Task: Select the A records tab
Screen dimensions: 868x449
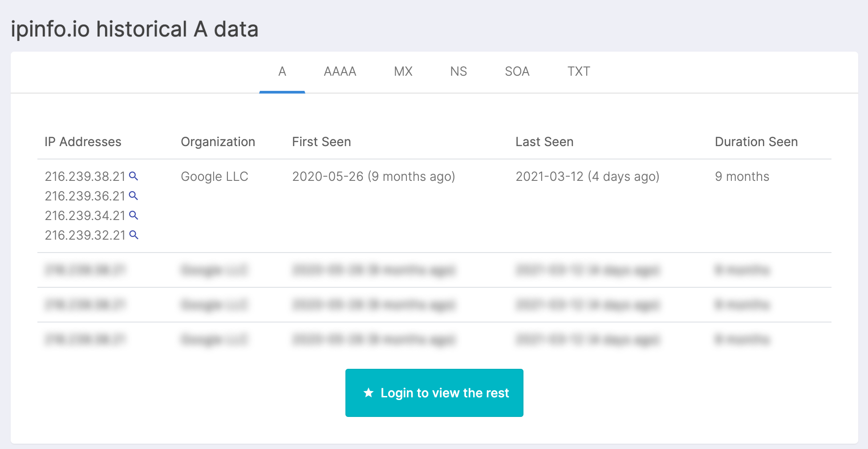Action: [x=282, y=71]
